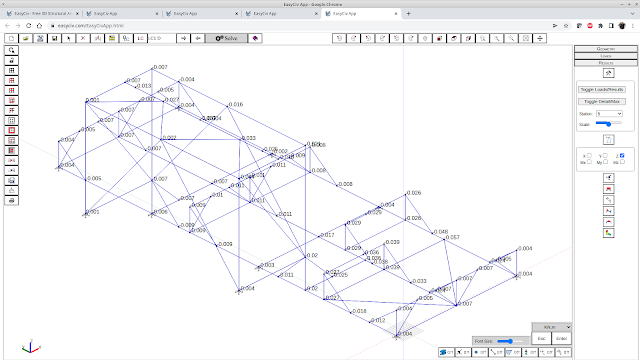
Task: Click the LC1 load case field
Action: [161, 38]
